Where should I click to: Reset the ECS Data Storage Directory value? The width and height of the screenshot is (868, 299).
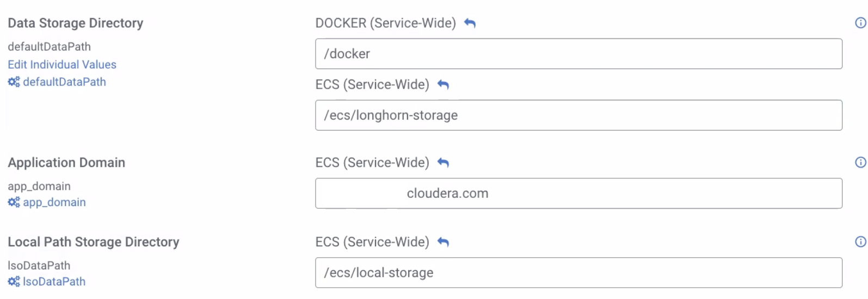(x=443, y=85)
